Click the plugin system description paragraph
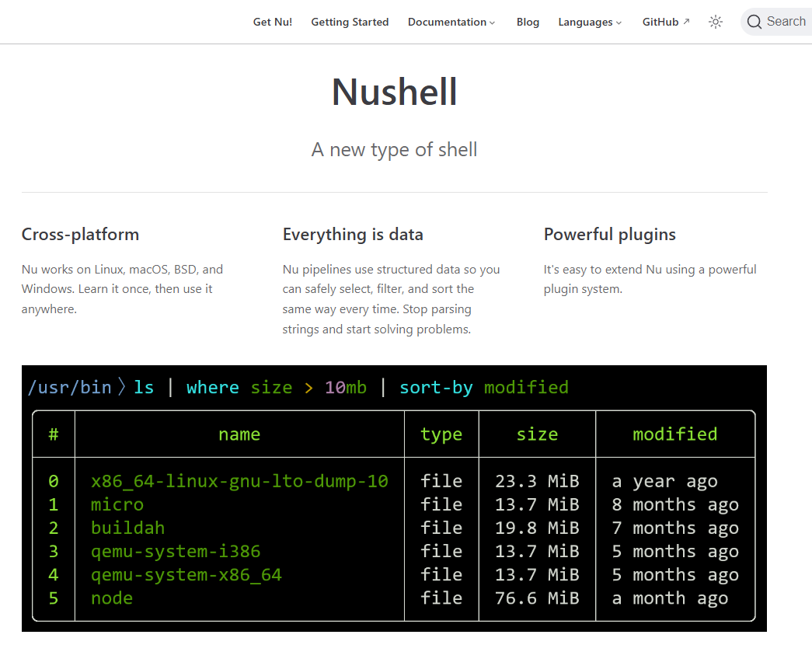Image resolution: width=812 pixels, height=652 pixels. 650,279
